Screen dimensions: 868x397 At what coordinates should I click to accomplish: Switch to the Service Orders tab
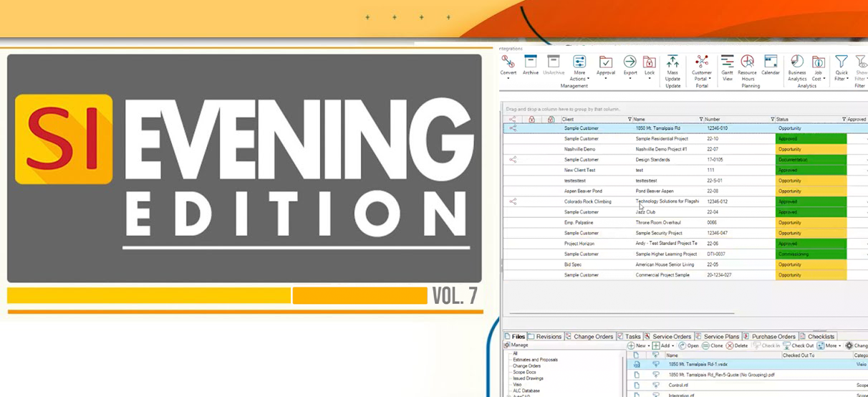[x=668, y=336]
